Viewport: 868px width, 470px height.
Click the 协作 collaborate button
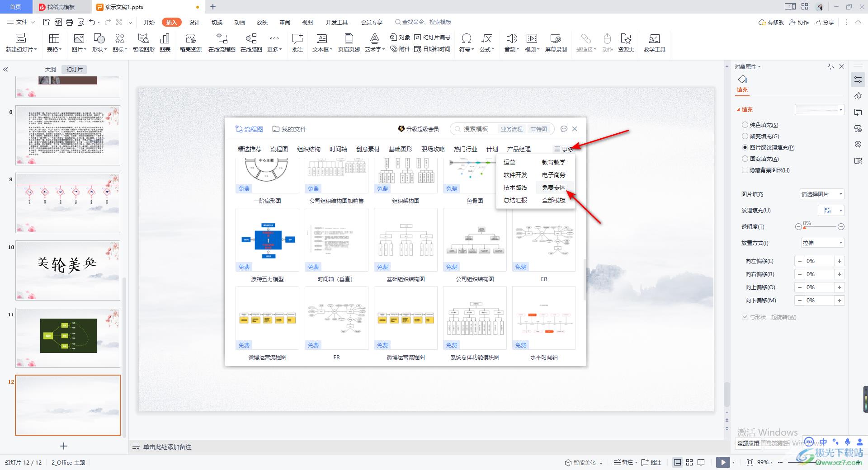[x=799, y=22]
